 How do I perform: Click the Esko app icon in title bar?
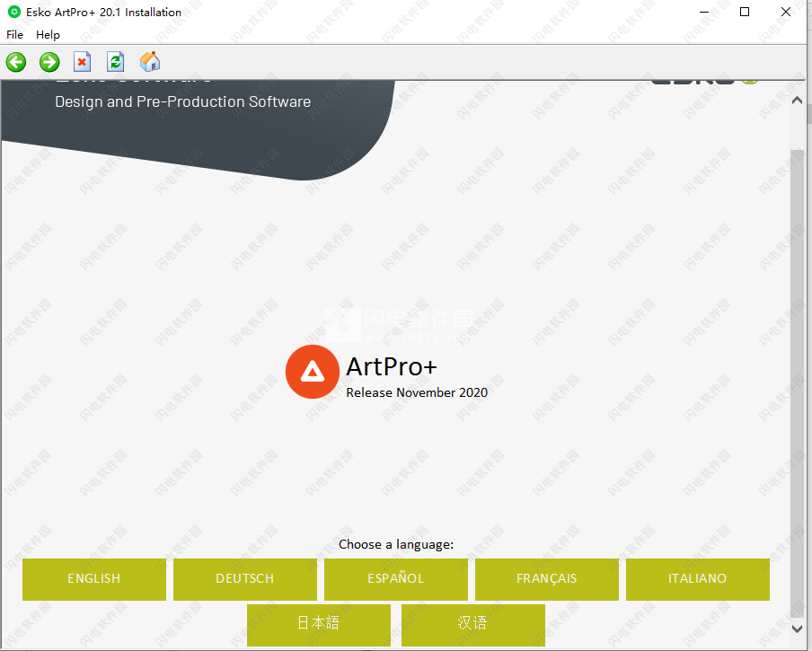(x=13, y=13)
